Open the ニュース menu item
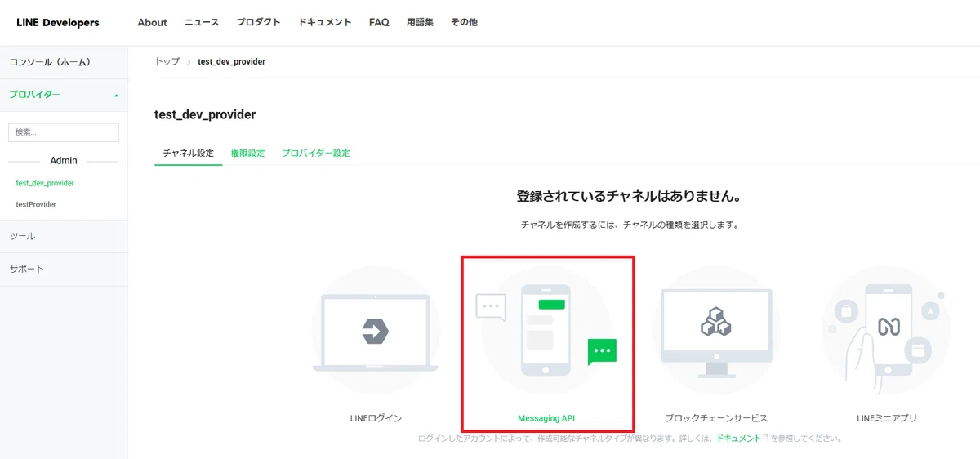The width and height of the screenshot is (980, 459). pos(202,23)
